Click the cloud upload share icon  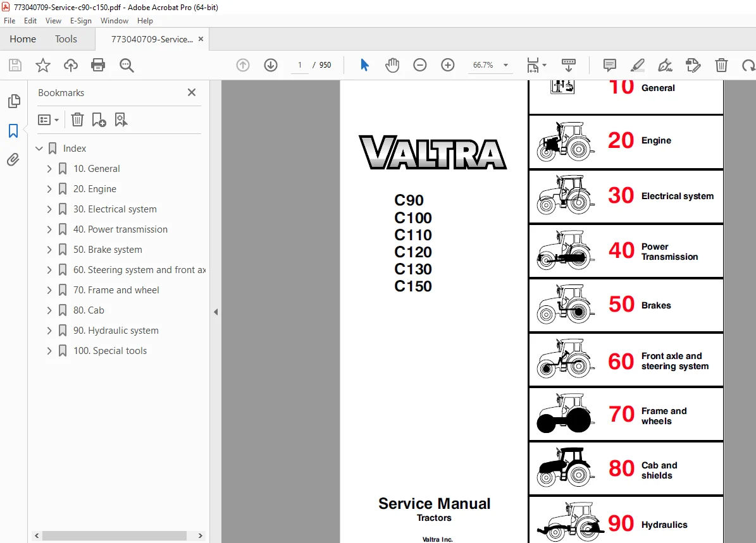pyautogui.click(x=71, y=65)
